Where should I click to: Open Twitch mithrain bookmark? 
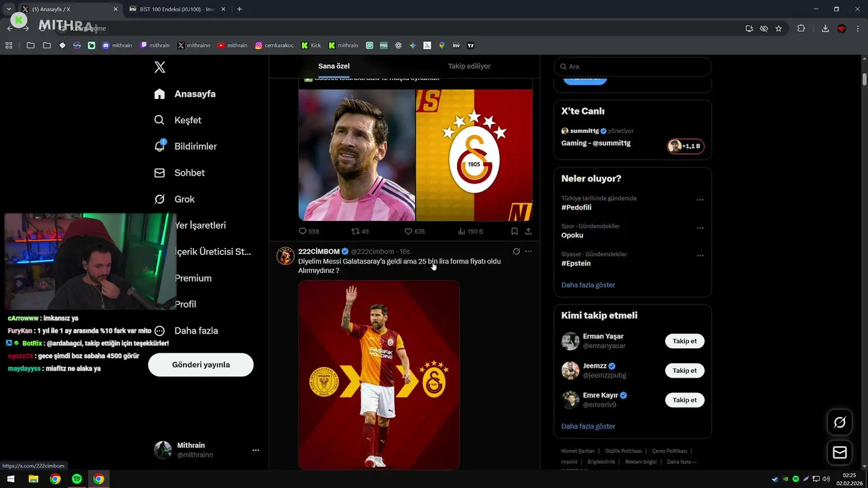[x=155, y=45]
